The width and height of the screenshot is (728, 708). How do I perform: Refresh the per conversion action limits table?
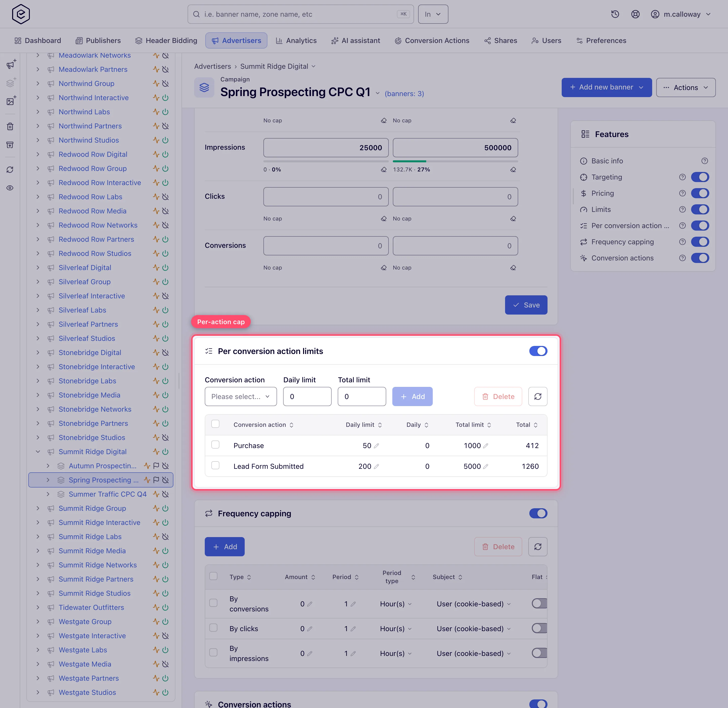click(538, 396)
